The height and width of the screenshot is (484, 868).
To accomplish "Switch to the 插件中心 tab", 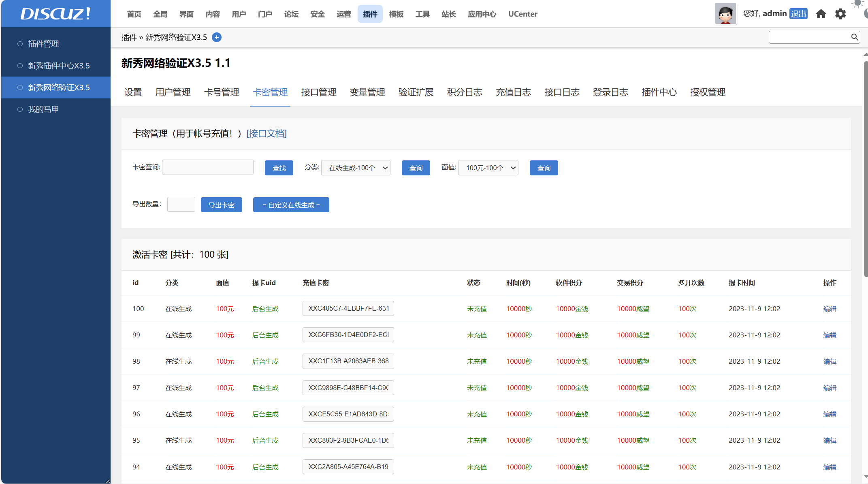I will click(x=659, y=92).
